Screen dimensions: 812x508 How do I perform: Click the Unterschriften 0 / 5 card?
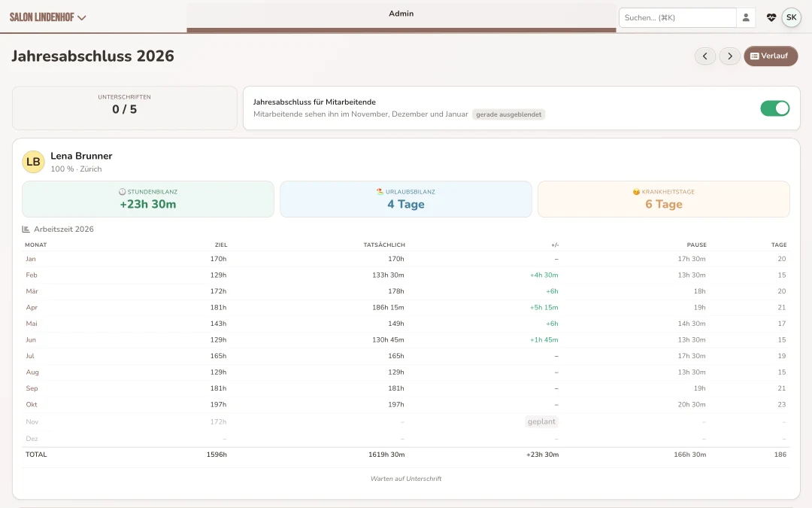124,108
